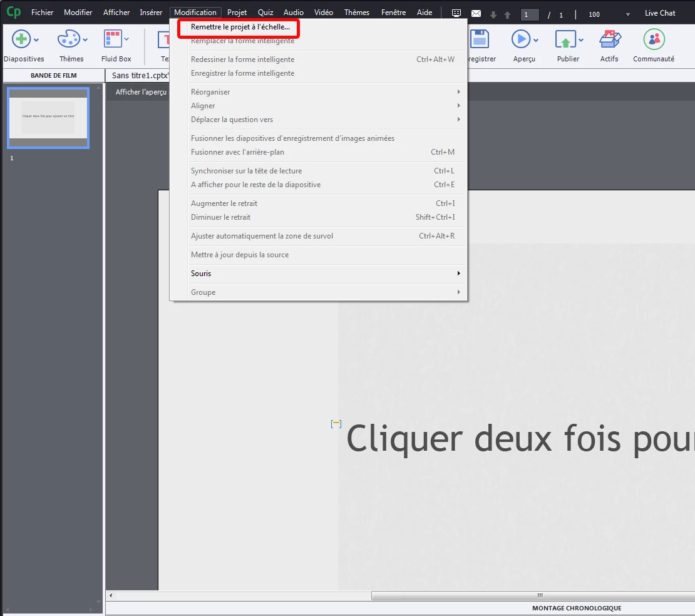Select Remettre le projet à l'échelle
This screenshot has height=616, width=695.
240,27
